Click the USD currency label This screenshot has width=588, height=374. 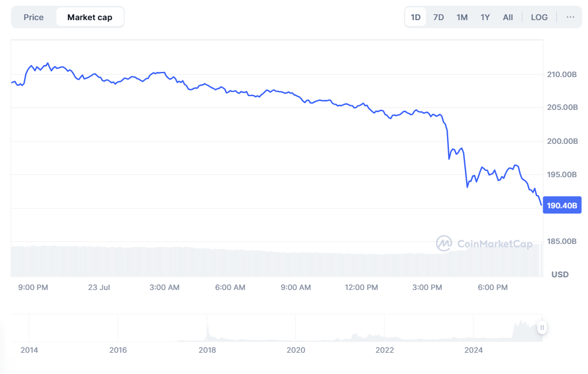(x=559, y=274)
